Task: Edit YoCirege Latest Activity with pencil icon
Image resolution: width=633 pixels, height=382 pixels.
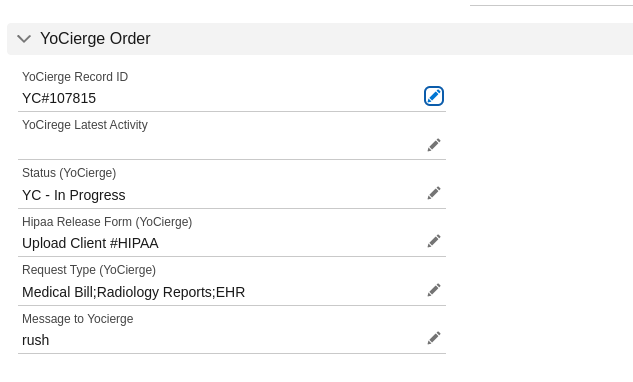Action: point(434,145)
